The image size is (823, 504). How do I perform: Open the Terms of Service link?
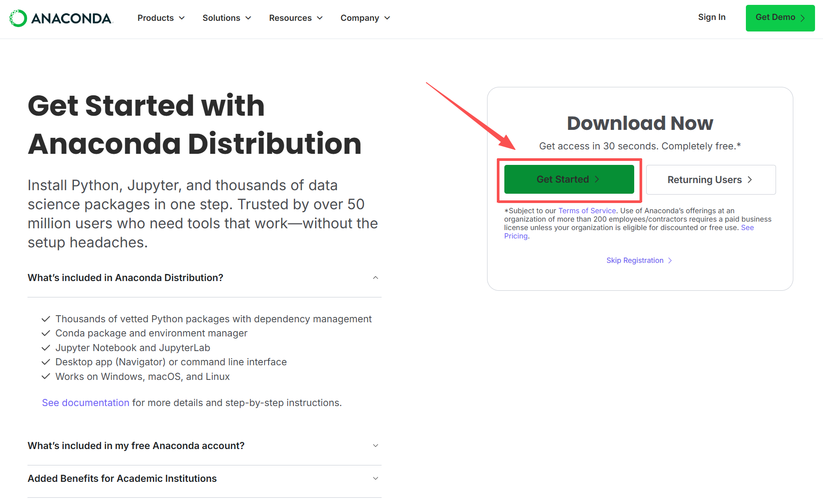coord(587,211)
